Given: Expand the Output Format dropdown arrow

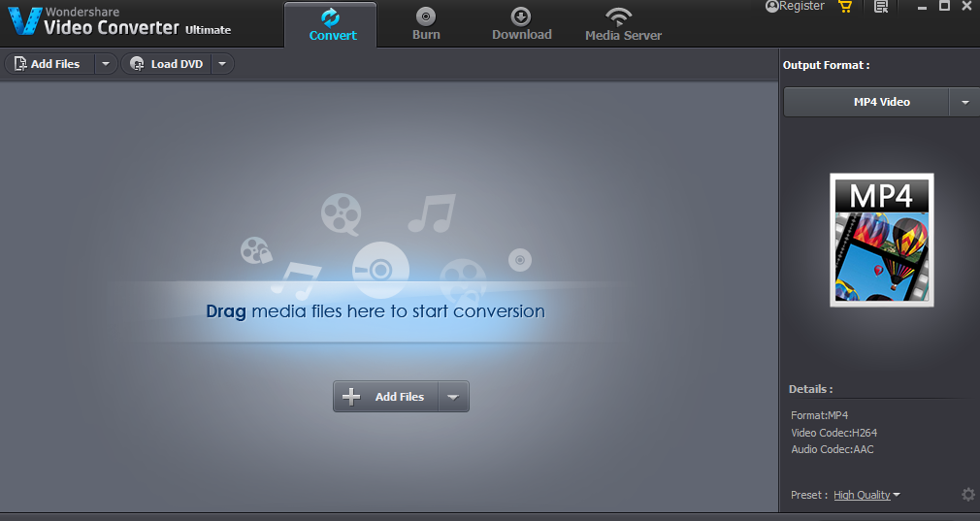Looking at the screenshot, I should point(965,102).
